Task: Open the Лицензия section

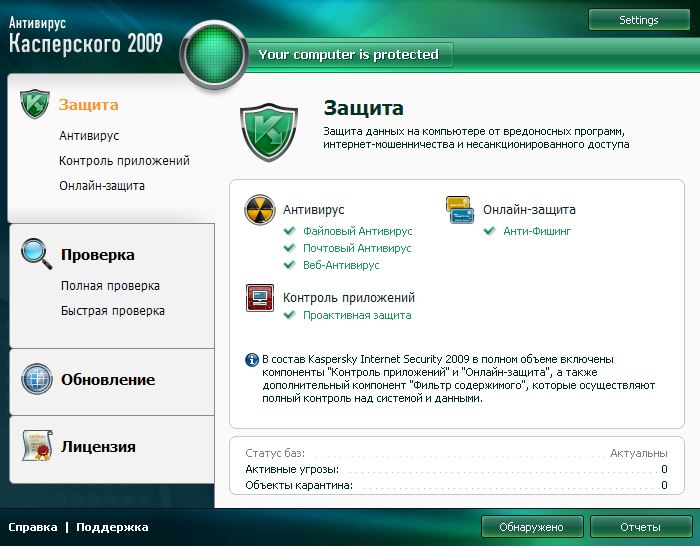Action: (x=98, y=447)
